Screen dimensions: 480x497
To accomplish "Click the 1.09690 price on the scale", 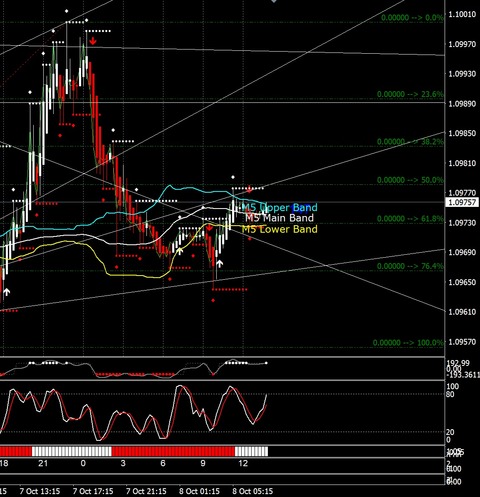I will (462, 252).
